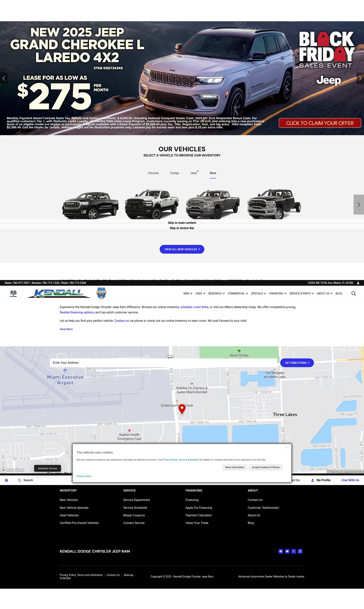Screen dimensions: 364x609
Task: Switch to the Jeep vehicles tab
Action: point(194,173)
